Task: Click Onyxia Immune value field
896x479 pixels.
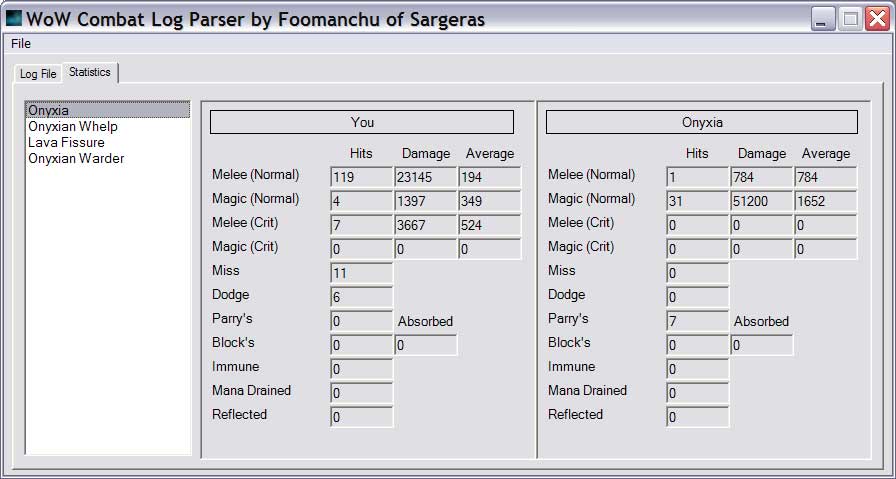Action: 698,369
